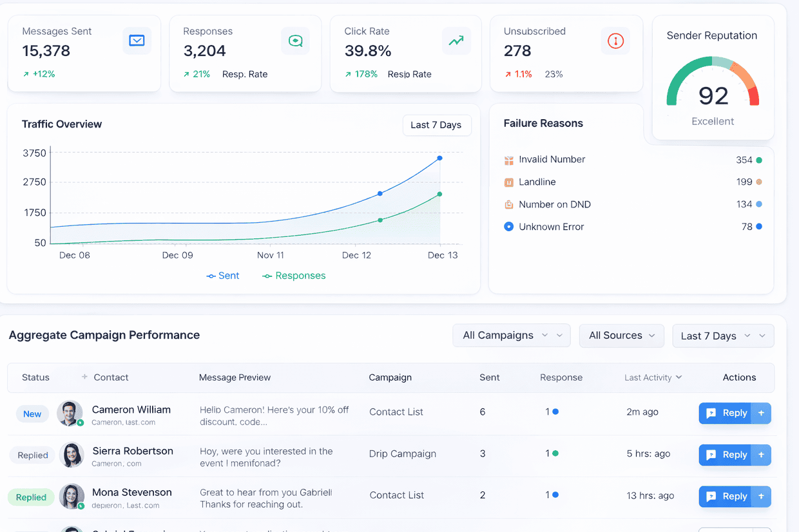Viewport: 799px width, 532px height.
Task: Click the 3,204 Responses value
Action: tap(204, 51)
